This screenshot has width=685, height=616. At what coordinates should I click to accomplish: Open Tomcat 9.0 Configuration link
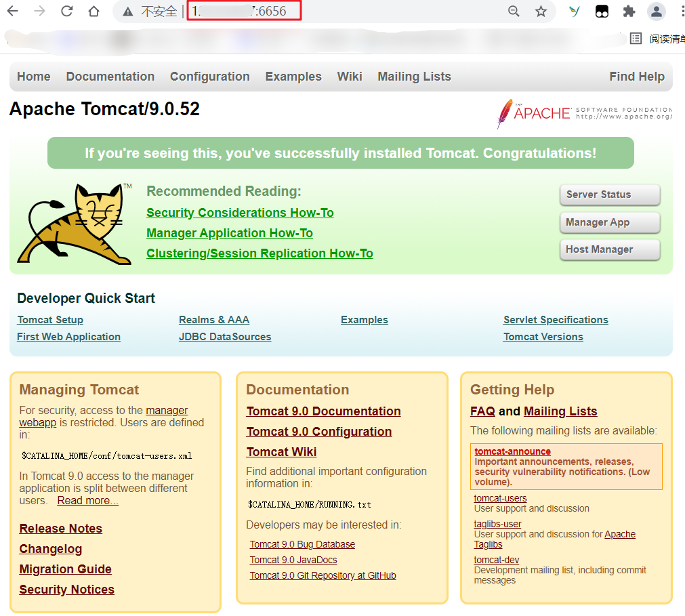tap(319, 432)
